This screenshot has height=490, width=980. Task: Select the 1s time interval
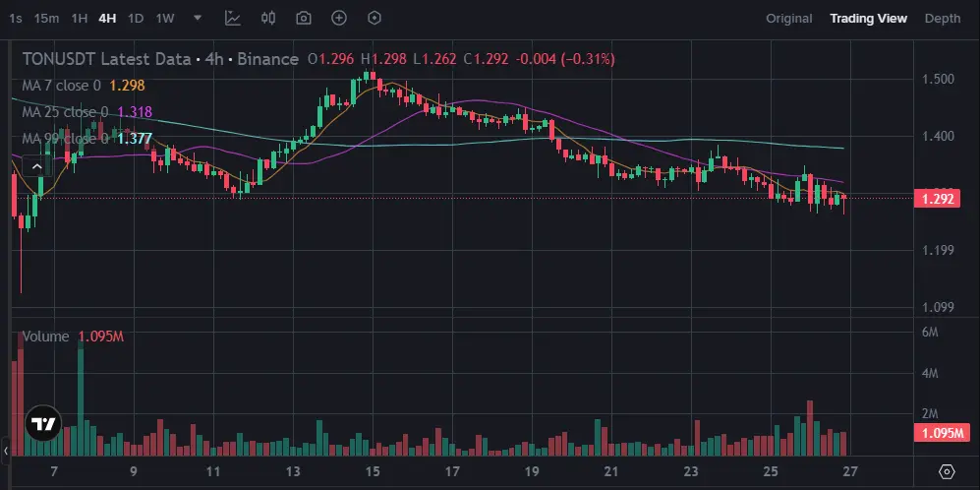16,18
